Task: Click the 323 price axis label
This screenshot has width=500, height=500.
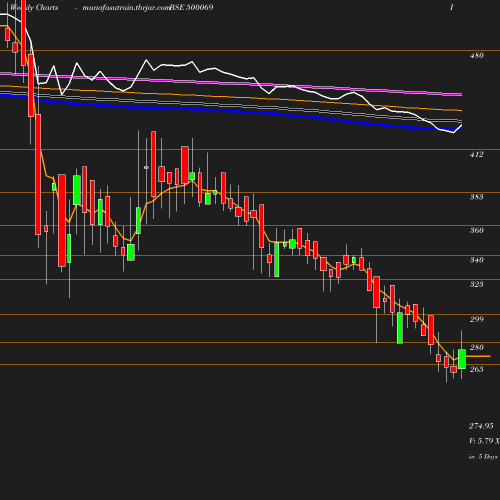Action: click(476, 284)
